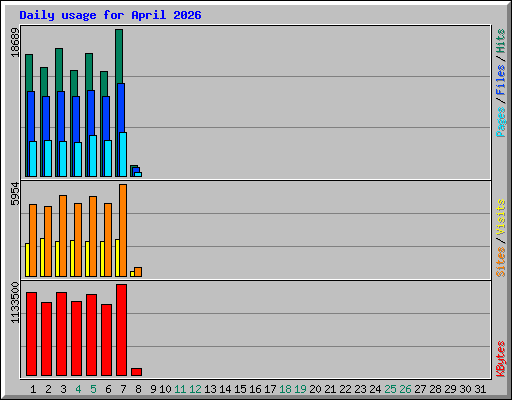Image resolution: width=512 pixels, height=400 pixels.
Task: Click the x-axis day label 8
Action: pos(138,389)
